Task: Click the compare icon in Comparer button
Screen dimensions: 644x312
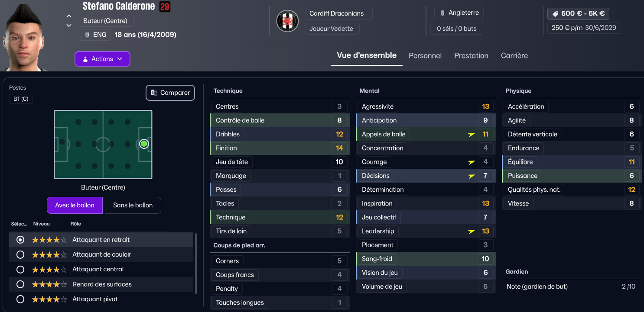Action: [154, 93]
